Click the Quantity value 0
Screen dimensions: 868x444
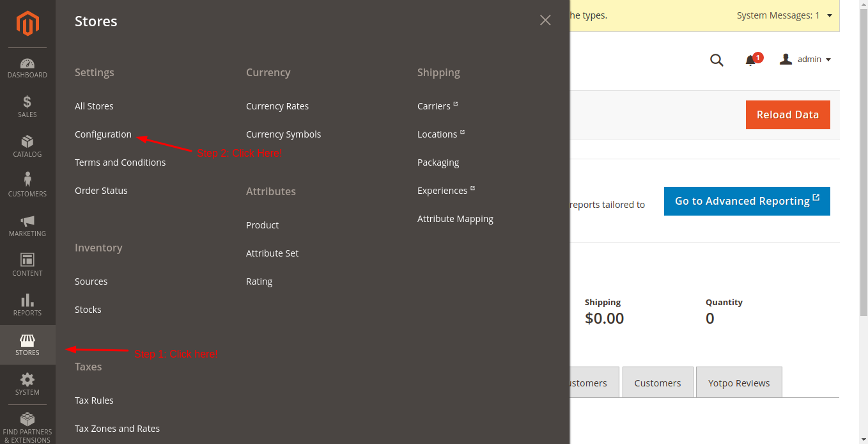coord(710,319)
